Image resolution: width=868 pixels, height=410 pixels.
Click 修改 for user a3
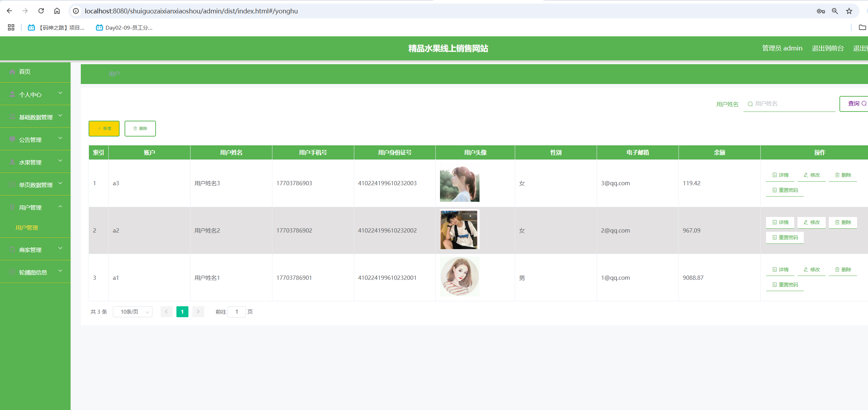coord(812,175)
